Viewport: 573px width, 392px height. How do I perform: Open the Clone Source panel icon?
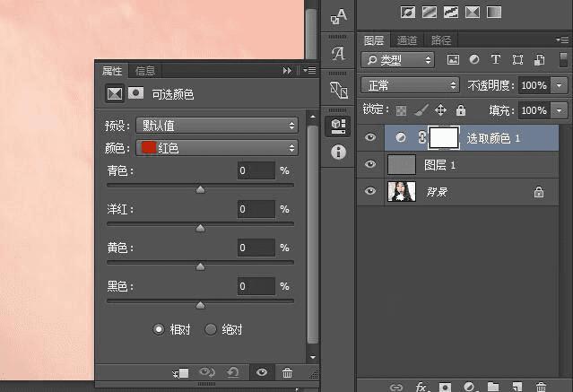(338, 90)
